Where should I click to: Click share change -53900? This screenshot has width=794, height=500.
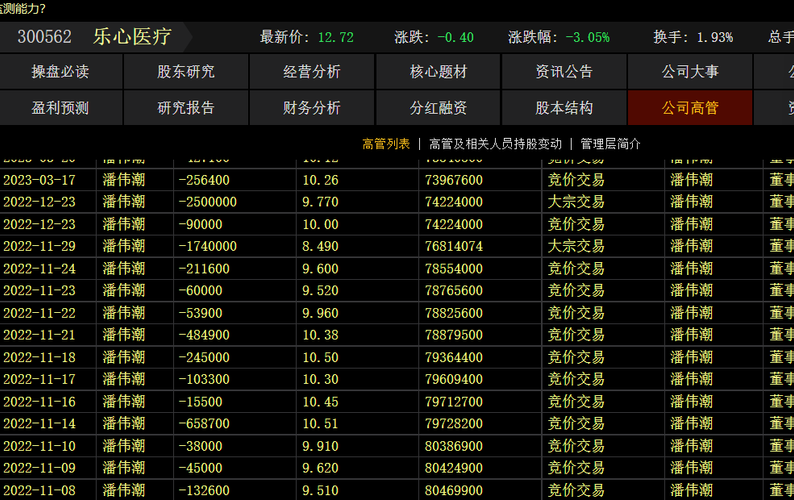coord(201,313)
